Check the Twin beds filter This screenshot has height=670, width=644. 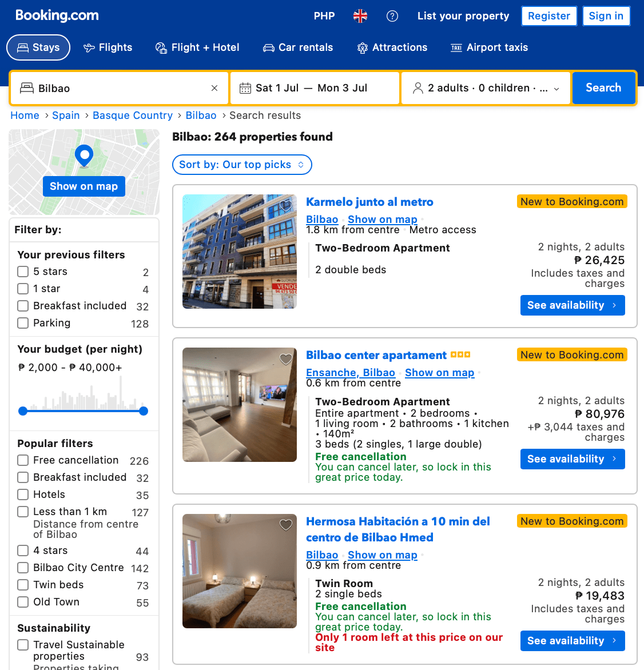point(23,585)
